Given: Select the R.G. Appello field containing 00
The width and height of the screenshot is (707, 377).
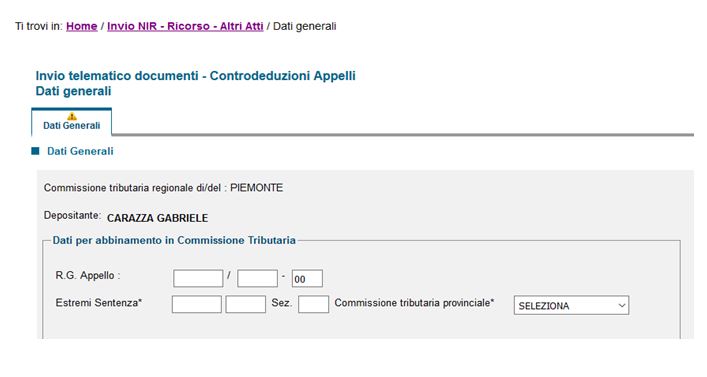Looking at the screenshot, I should (307, 278).
